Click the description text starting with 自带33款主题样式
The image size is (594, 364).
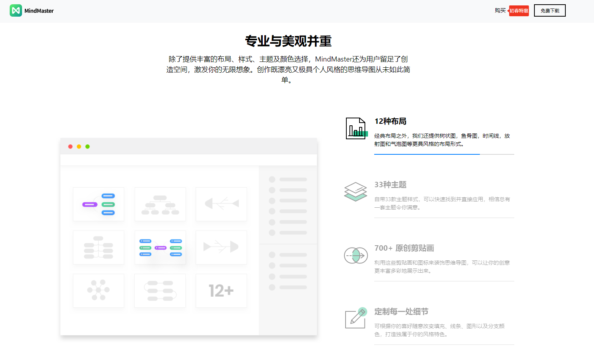pos(442,203)
